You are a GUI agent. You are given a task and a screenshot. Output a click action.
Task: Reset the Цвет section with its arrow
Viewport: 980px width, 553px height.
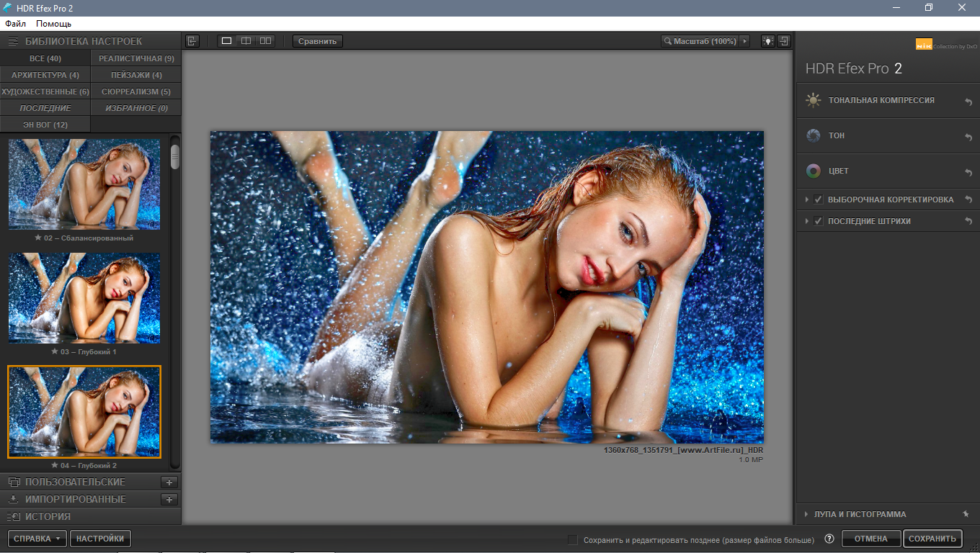pyautogui.click(x=968, y=172)
